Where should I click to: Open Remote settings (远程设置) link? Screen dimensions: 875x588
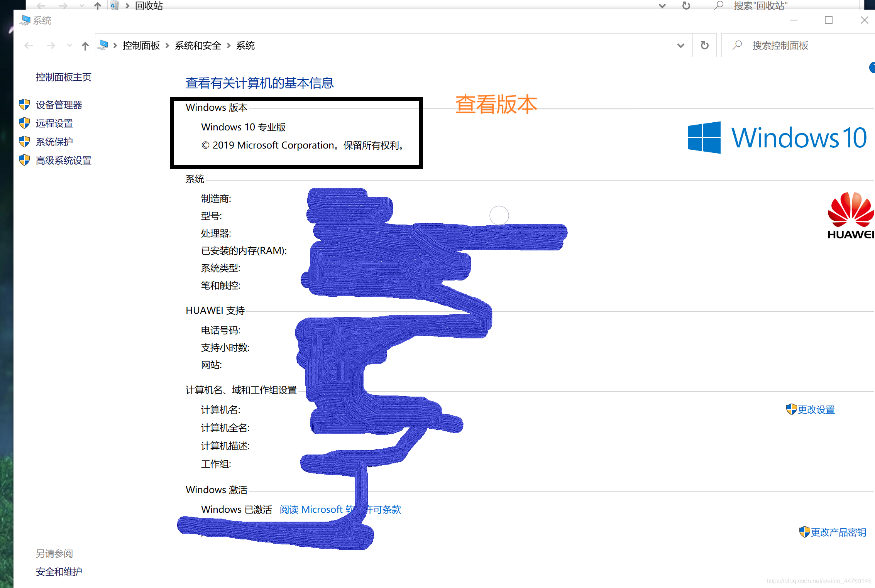54,123
